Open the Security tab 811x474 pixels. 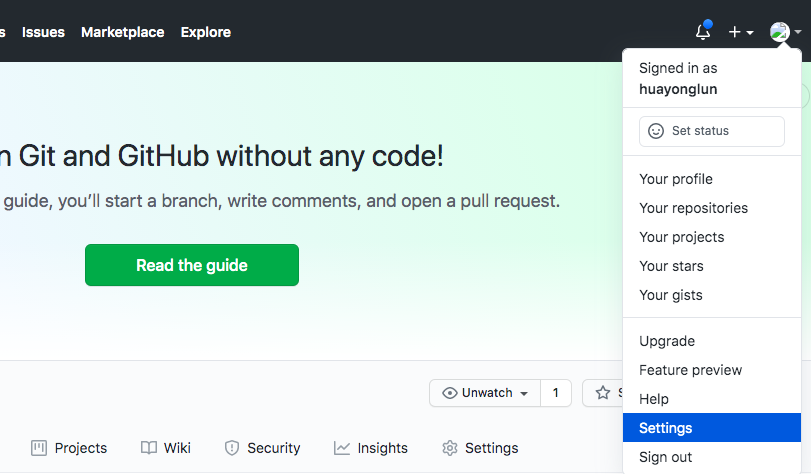[262, 448]
